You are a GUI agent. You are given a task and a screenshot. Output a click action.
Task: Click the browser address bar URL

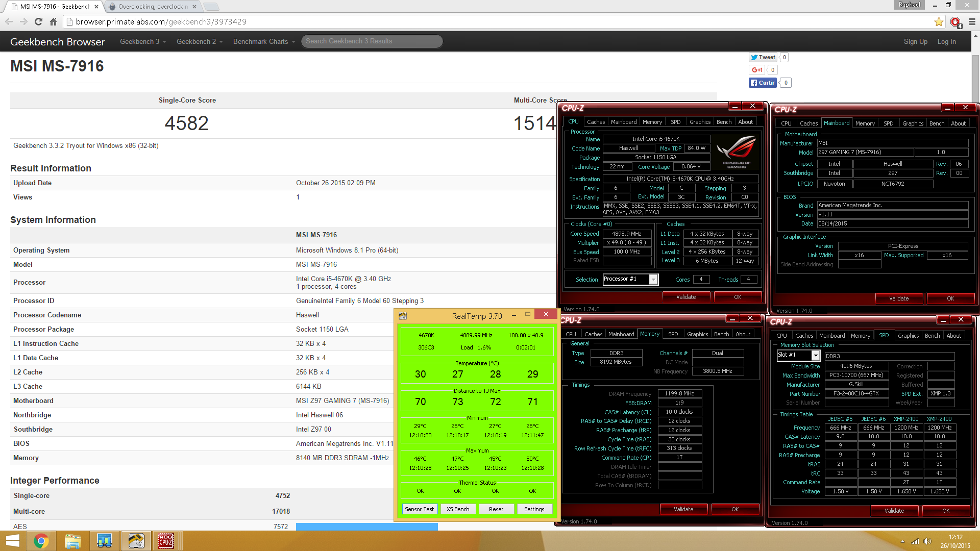point(161,21)
